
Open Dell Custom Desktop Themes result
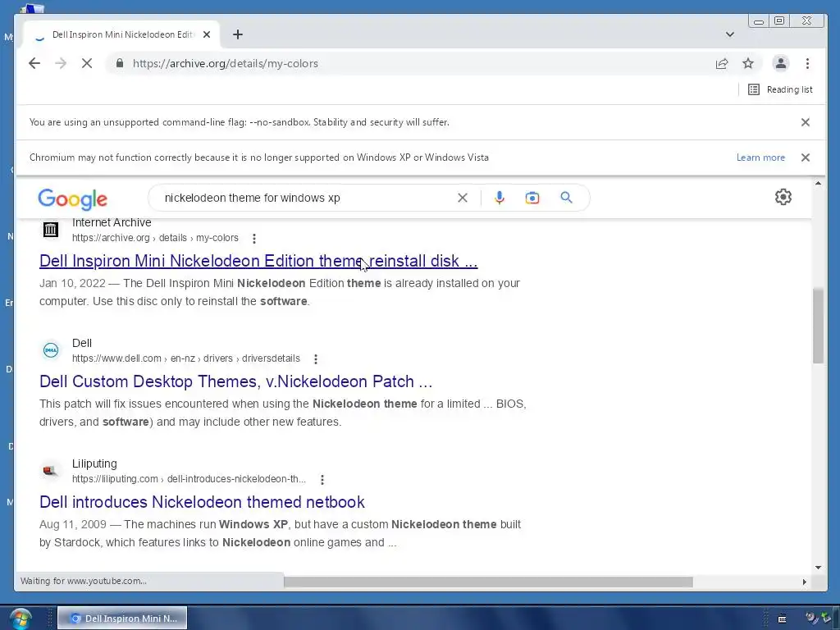click(235, 381)
